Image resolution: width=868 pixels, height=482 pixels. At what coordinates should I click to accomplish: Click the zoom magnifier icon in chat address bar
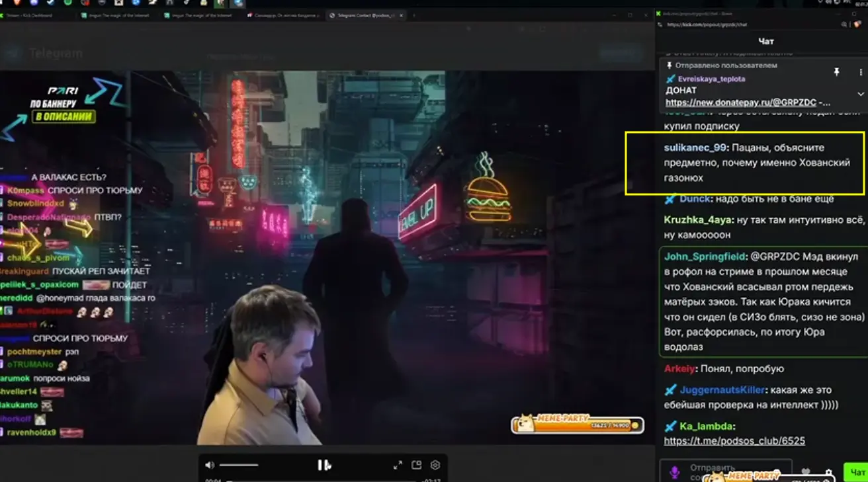point(844,24)
